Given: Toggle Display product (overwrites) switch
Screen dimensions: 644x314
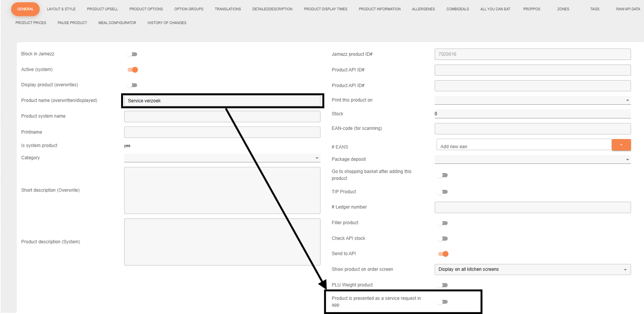Looking at the screenshot, I should (132, 85).
